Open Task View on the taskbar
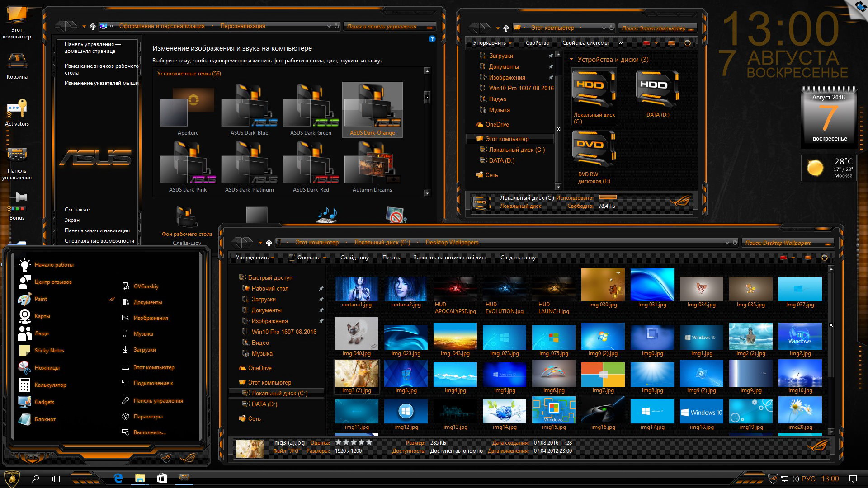This screenshot has width=868, height=488. coord(57,479)
